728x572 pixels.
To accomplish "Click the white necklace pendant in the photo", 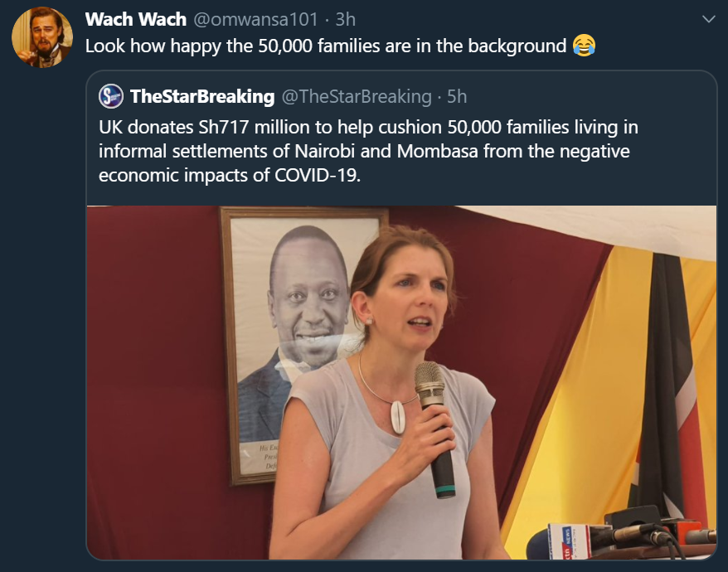I will coord(398,417).
